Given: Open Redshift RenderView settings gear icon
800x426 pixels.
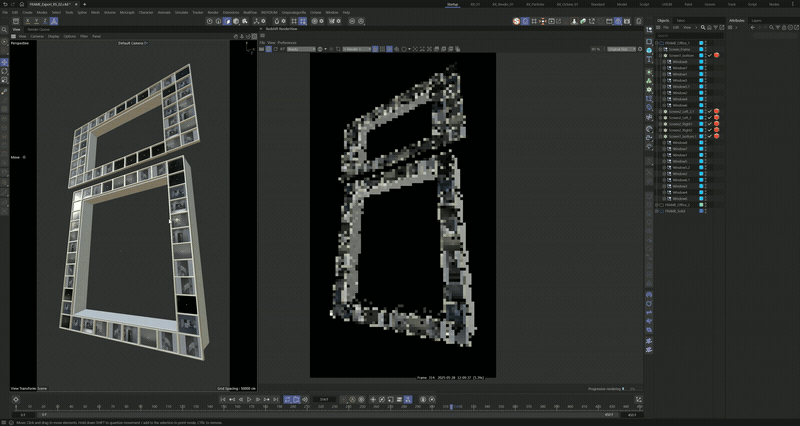Looking at the screenshot, I should tap(640, 49).
